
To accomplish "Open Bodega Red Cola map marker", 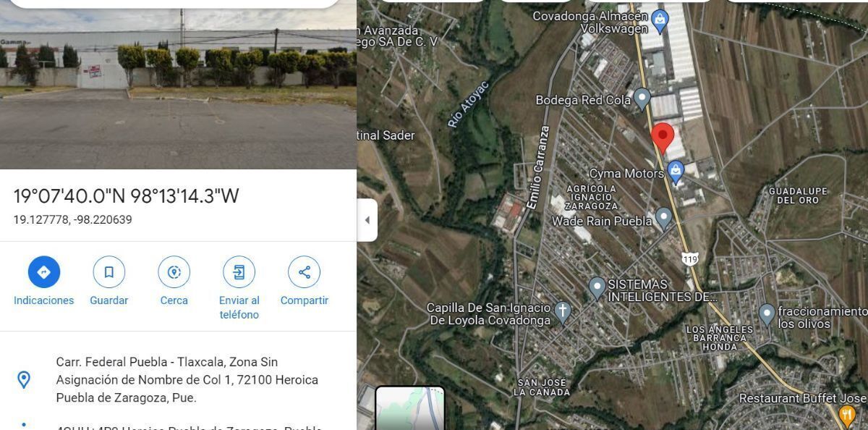I will click(x=642, y=99).
